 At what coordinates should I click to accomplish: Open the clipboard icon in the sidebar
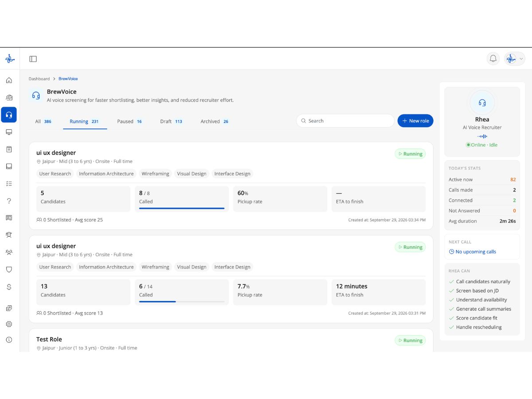tap(9, 149)
